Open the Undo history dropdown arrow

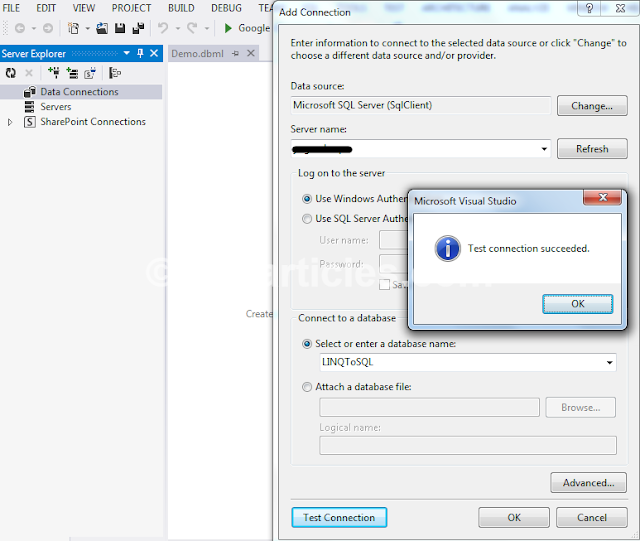coord(178,29)
